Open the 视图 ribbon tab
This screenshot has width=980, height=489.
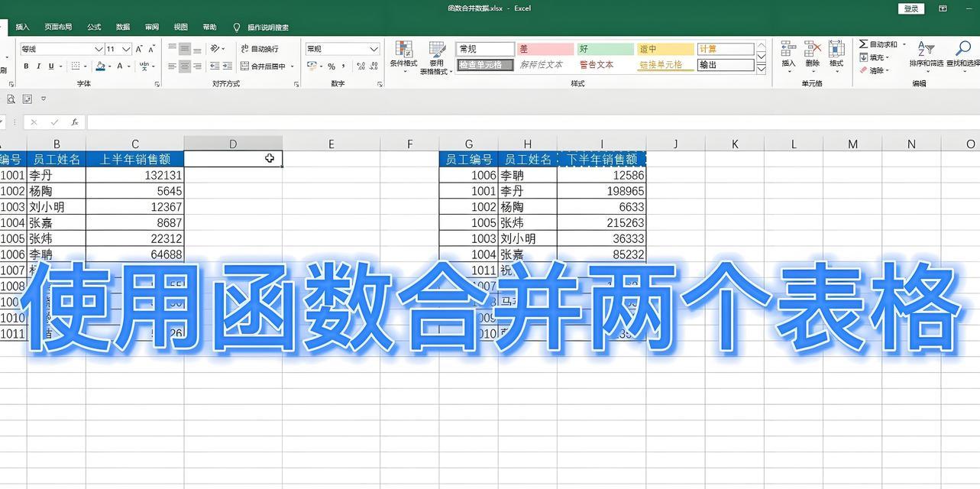pos(180,27)
